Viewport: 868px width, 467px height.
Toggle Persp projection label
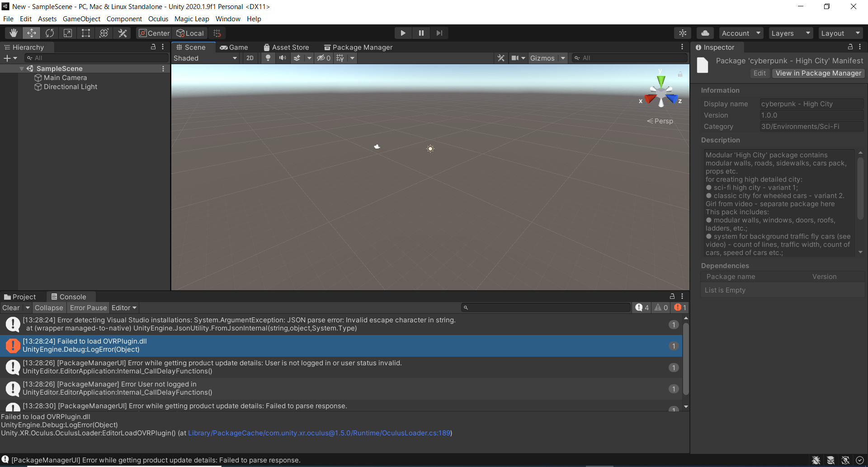660,121
